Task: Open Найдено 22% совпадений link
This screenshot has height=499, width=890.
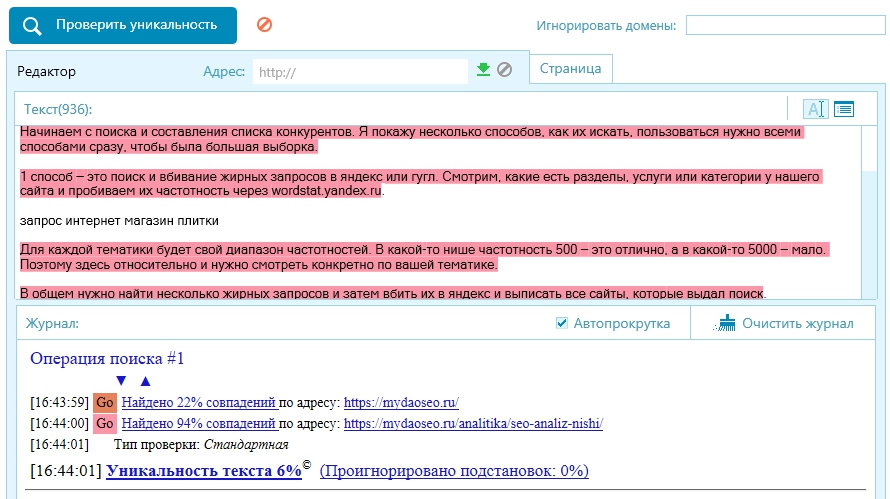Action: click(199, 402)
